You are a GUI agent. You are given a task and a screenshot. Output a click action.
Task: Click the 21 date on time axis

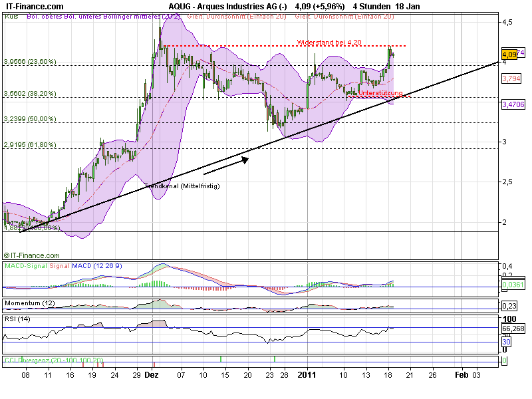pyautogui.click(x=410, y=375)
